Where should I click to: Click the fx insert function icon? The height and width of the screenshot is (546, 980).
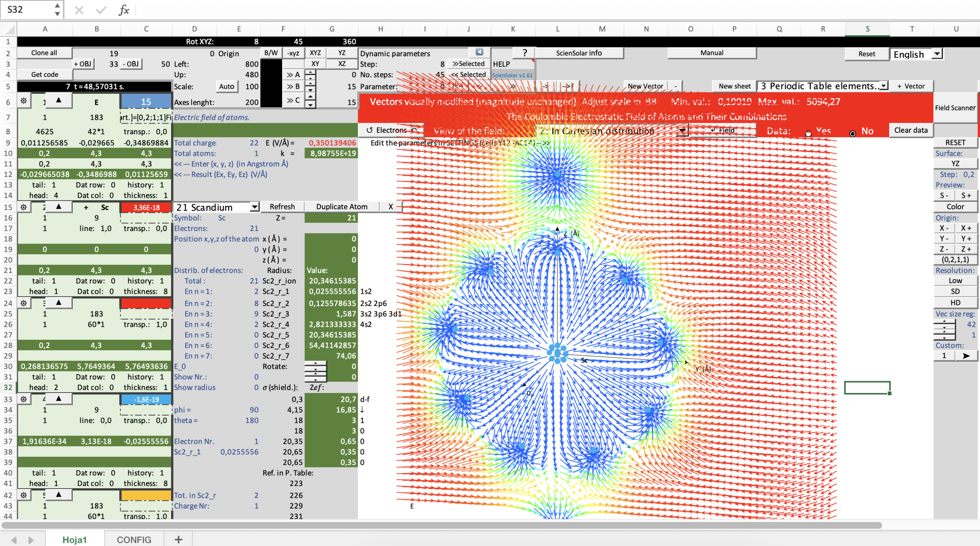tap(123, 10)
